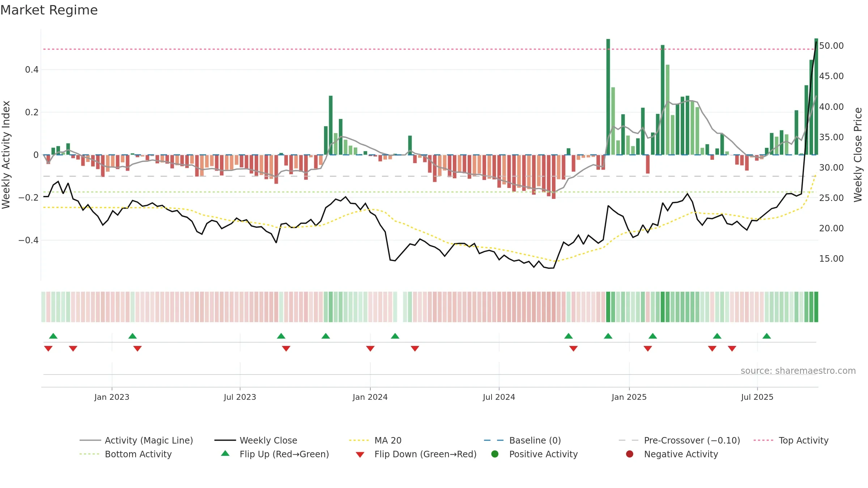Click the green Flip Up triangle in legend
This screenshot has height=488, width=868.
pos(225,453)
